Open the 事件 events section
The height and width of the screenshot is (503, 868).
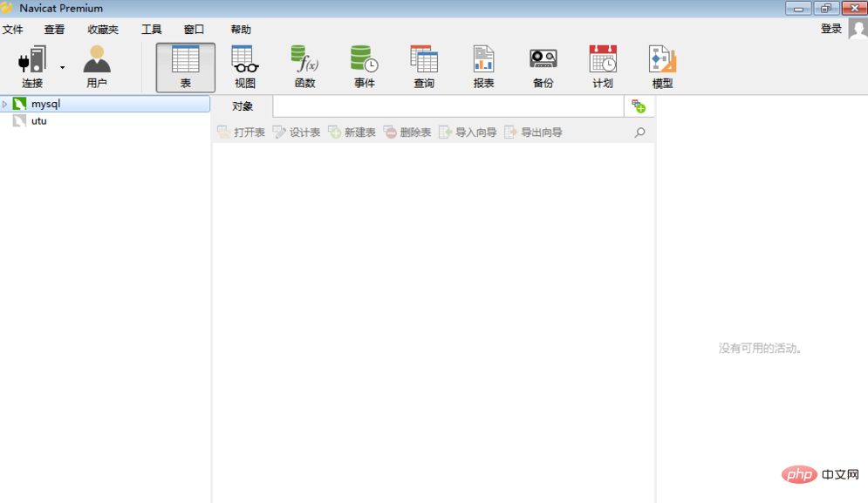pos(365,67)
